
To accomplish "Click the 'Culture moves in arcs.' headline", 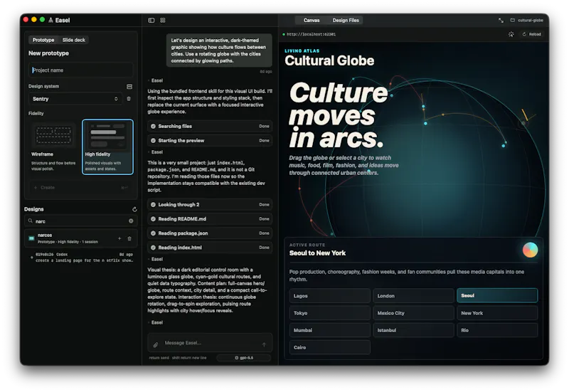I will pos(338,116).
